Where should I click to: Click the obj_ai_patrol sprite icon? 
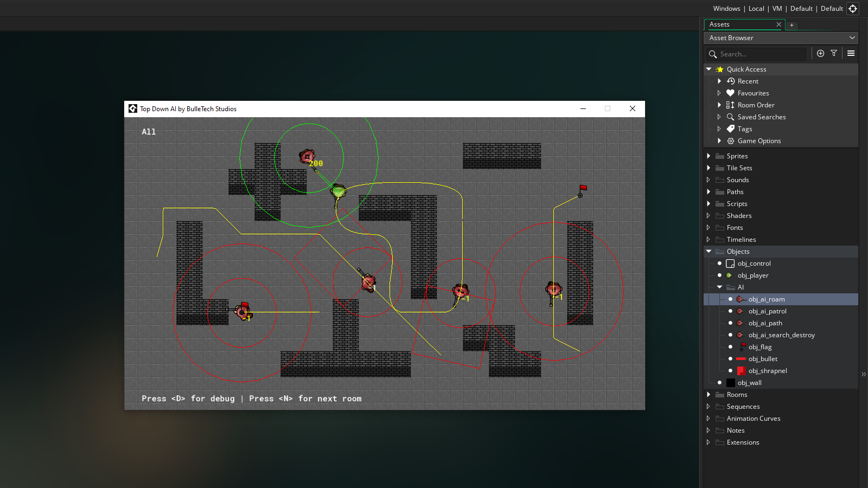(741, 311)
